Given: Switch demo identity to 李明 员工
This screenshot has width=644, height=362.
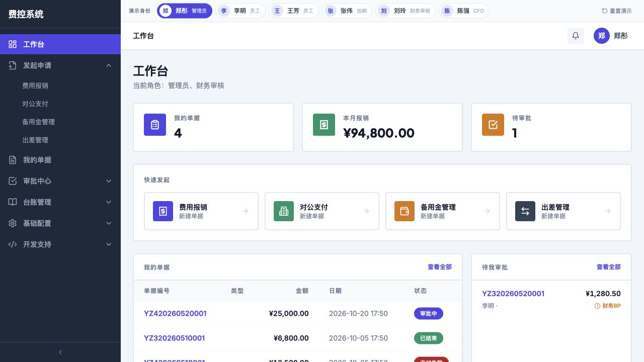Looking at the screenshot, I should point(240,11).
